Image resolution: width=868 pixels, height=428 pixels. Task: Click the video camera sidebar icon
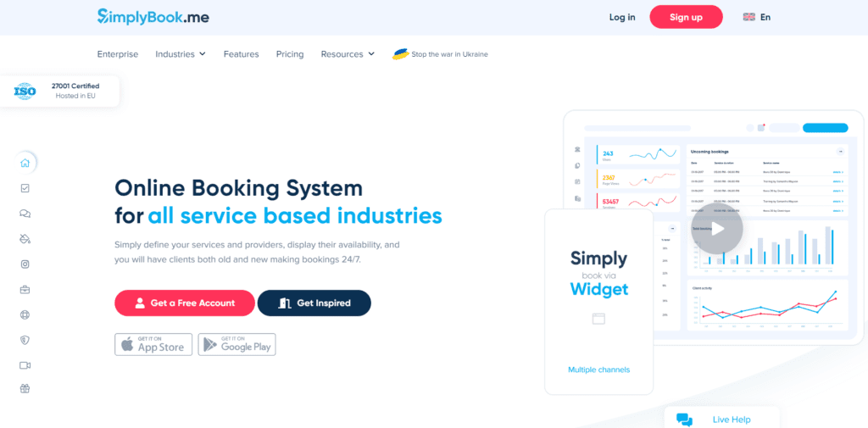point(25,365)
